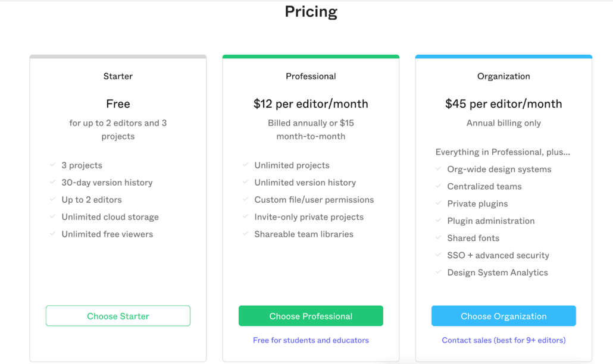Select the Organization plan heading
Screen dimensions: 613x364
503,76
